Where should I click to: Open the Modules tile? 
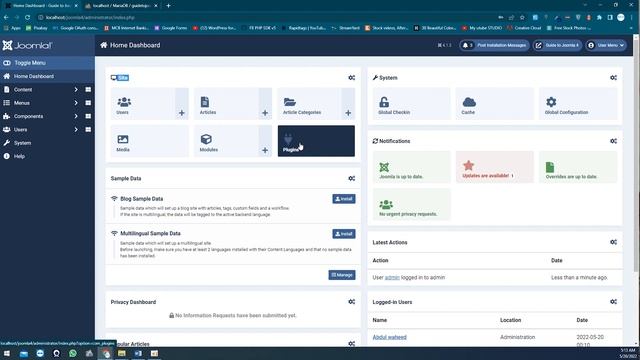tap(226, 141)
